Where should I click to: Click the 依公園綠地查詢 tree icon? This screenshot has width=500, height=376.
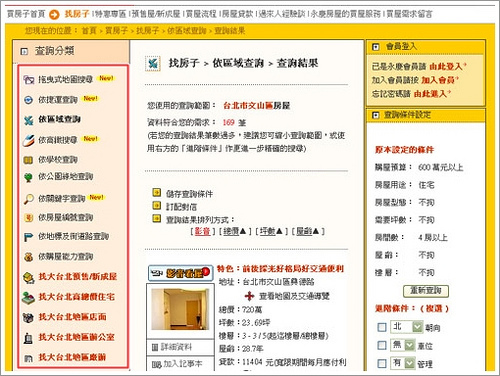(x=28, y=177)
